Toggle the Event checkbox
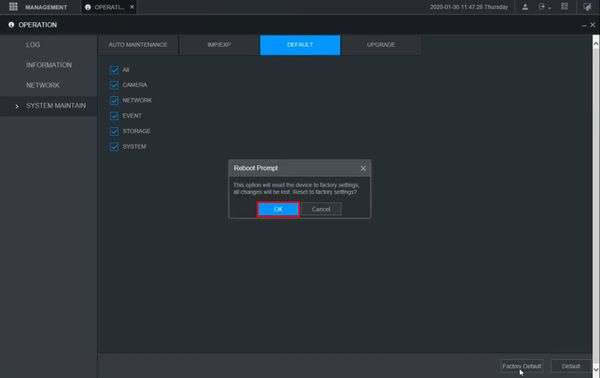The width and height of the screenshot is (600, 378). coord(114,116)
